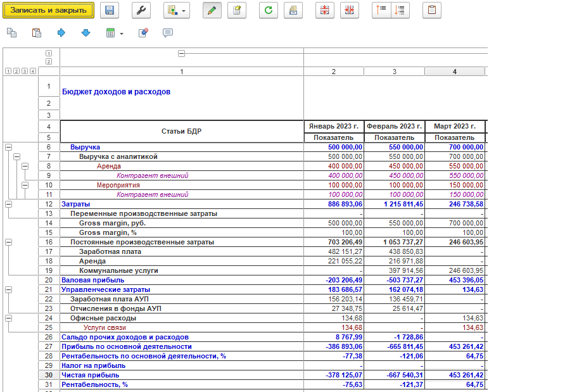584x392 pixels.
Task: Show row grouping level 2
Action: (16, 71)
